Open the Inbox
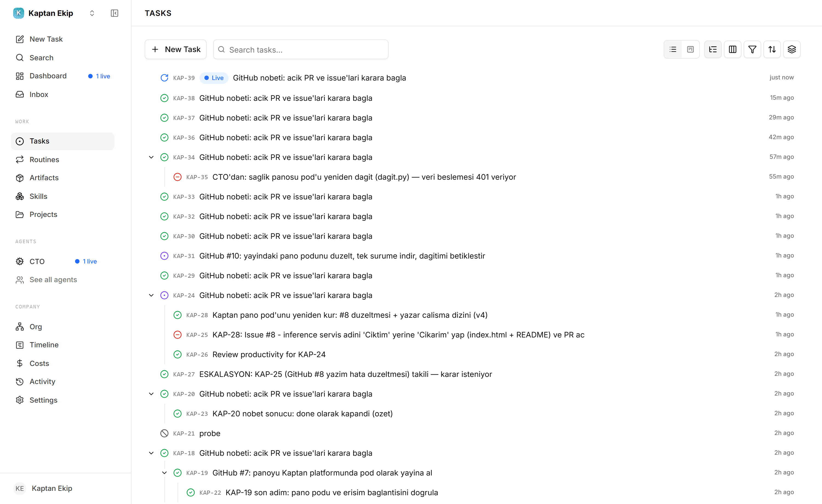 63,94
